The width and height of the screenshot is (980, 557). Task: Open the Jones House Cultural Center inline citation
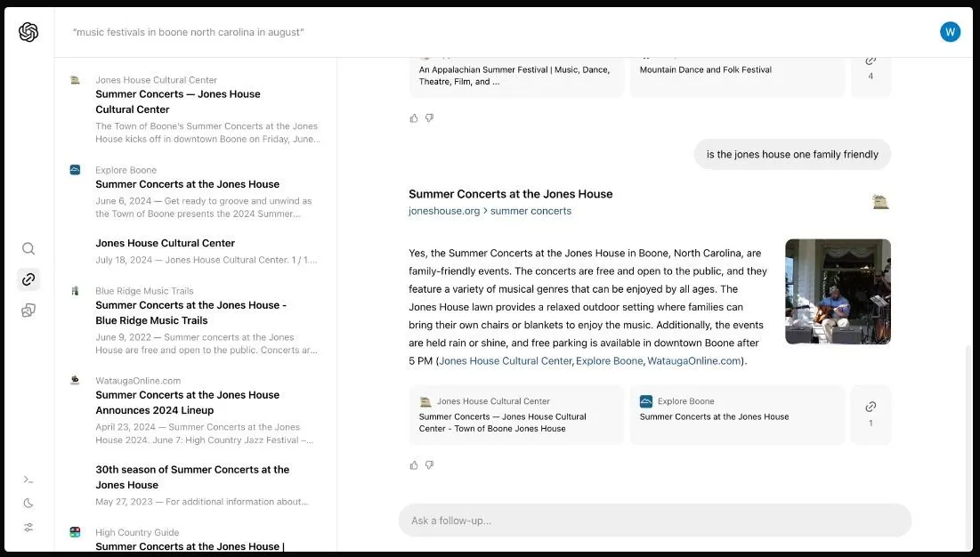(x=506, y=361)
